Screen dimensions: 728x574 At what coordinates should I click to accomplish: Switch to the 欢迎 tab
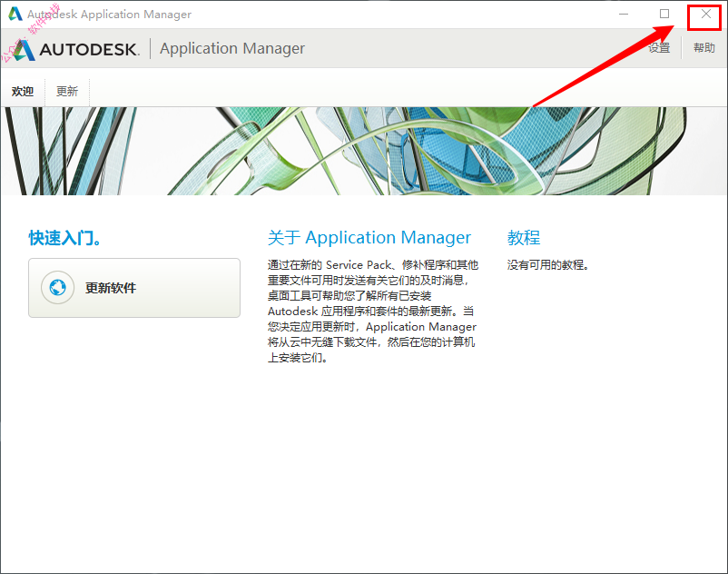click(x=23, y=91)
